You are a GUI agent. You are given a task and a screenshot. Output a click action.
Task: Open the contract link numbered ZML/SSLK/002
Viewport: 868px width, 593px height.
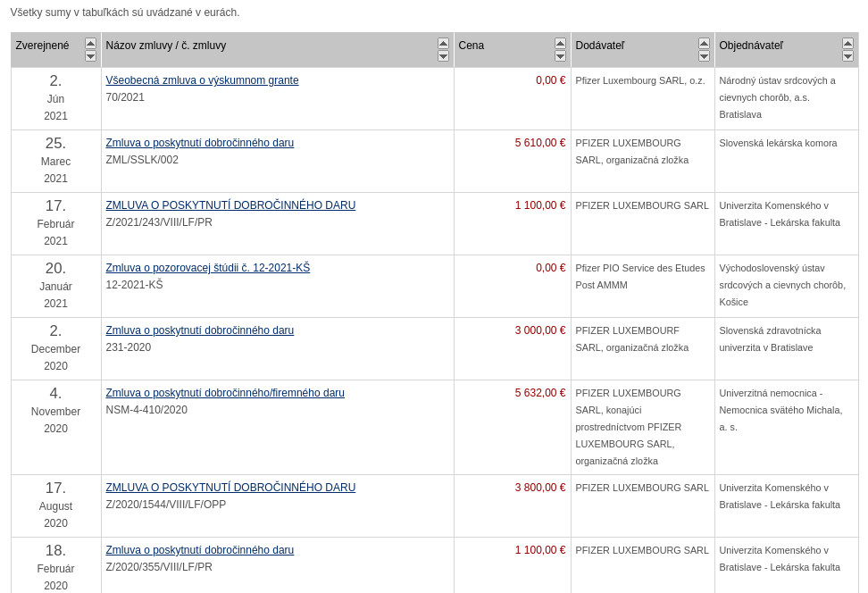tap(199, 143)
